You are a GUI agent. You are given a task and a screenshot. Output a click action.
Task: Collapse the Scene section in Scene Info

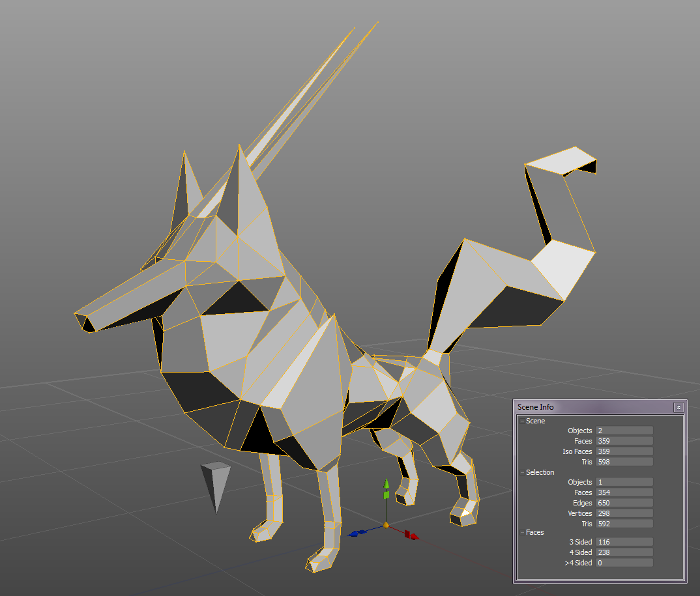(522, 421)
